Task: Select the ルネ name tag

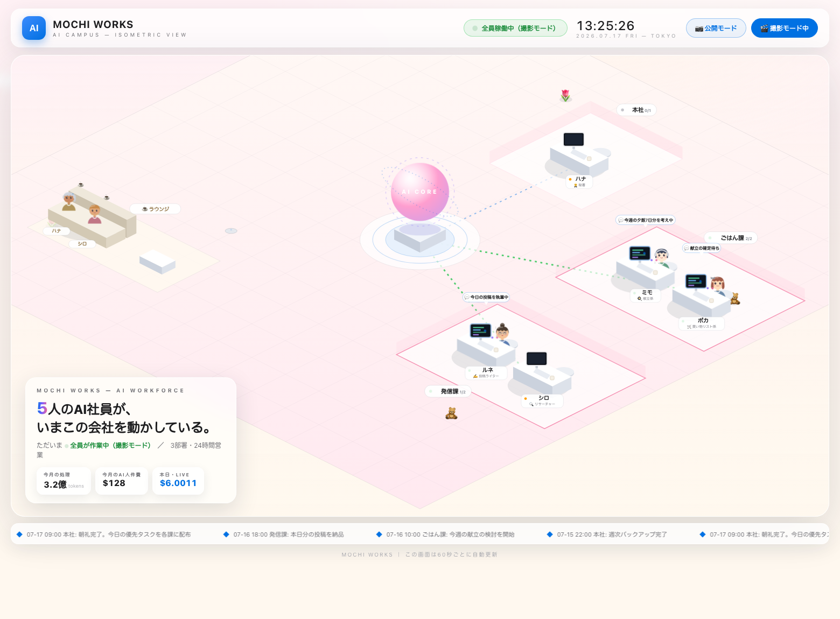Action: pyautogui.click(x=486, y=372)
